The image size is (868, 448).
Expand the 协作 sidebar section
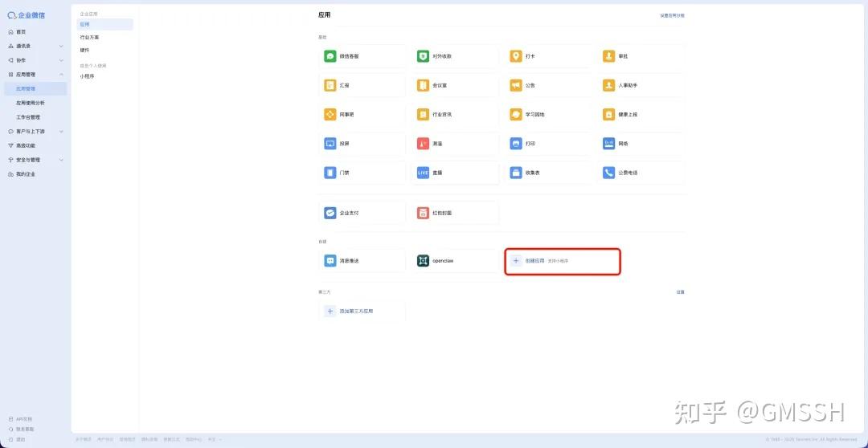[61, 60]
